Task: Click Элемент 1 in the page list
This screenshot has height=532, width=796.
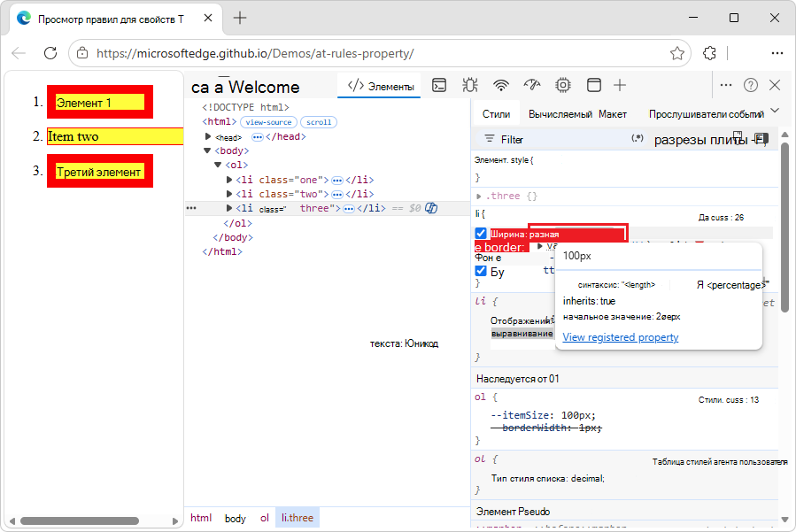Action: click(x=84, y=103)
